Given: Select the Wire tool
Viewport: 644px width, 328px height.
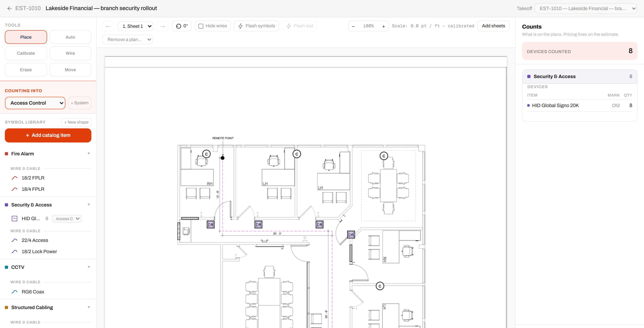Looking at the screenshot, I should click(x=70, y=53).
